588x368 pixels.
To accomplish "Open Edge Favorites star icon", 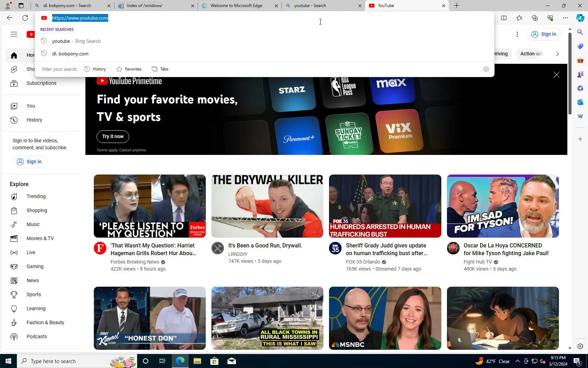I will [x=519, y=18].
